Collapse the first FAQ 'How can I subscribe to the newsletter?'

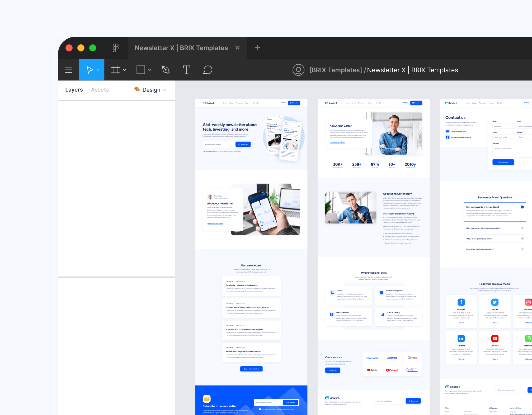[x=522, y=207]
